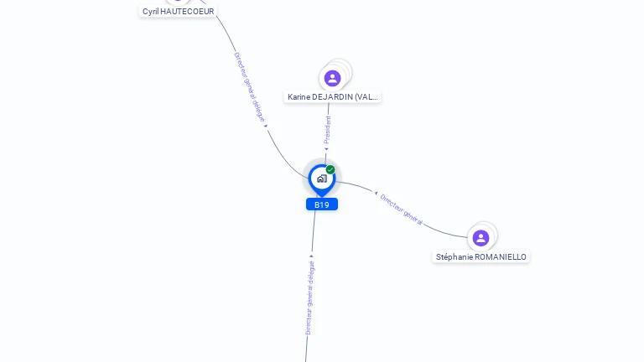Click the arrowhead on the bottom vertical link

click(311, 256)
